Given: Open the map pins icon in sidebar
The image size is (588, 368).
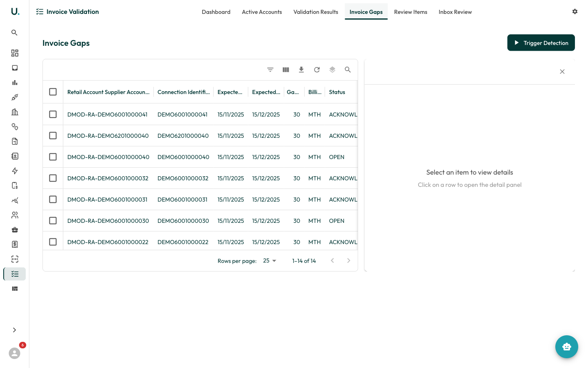Looking at the screenshot, I should coord(15,127).
